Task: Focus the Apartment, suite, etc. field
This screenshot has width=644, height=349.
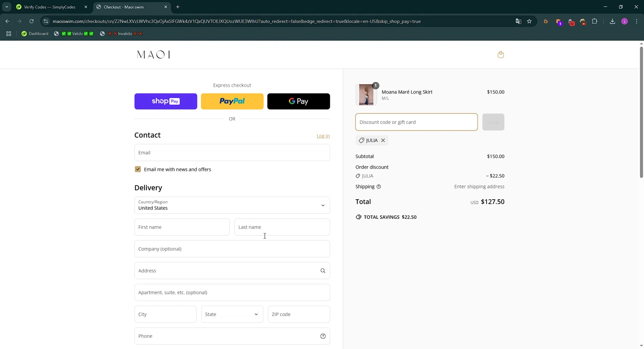Action: [x=232, y=293]
